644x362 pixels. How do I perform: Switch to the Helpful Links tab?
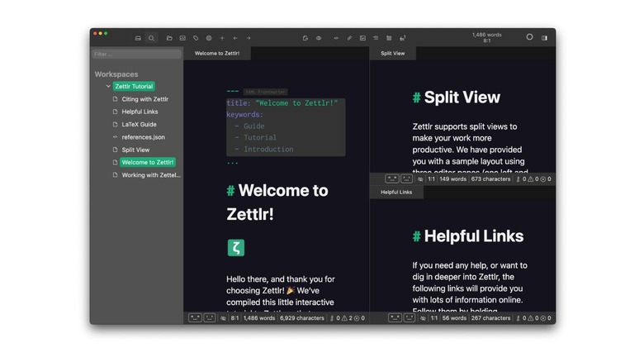pos(396,192)
